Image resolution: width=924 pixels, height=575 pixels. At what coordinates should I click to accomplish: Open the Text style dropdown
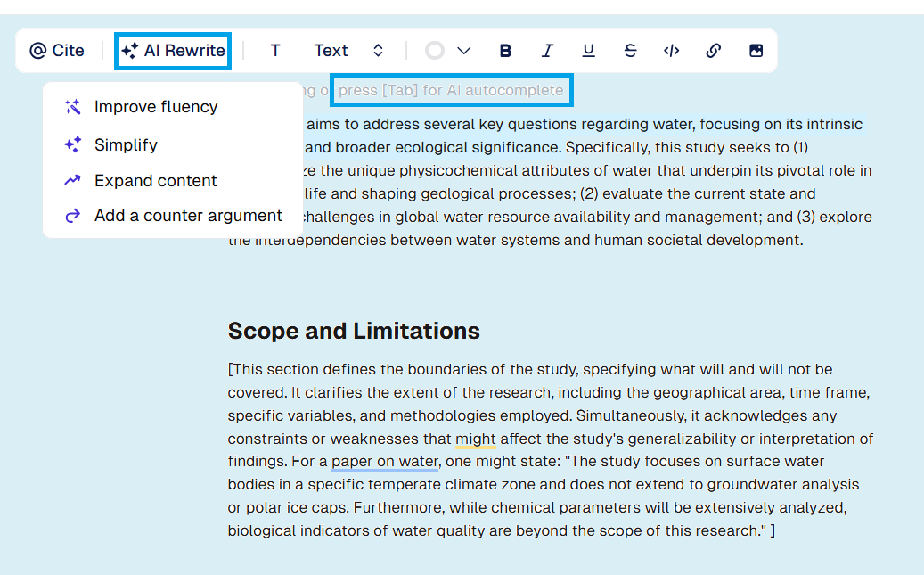click(331, 51)
